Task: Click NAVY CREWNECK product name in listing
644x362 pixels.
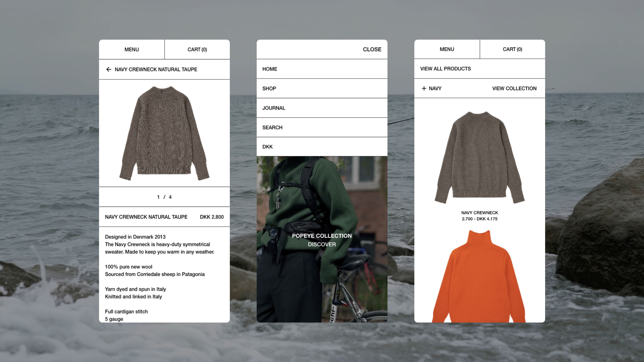Action: tap(479, 213)
